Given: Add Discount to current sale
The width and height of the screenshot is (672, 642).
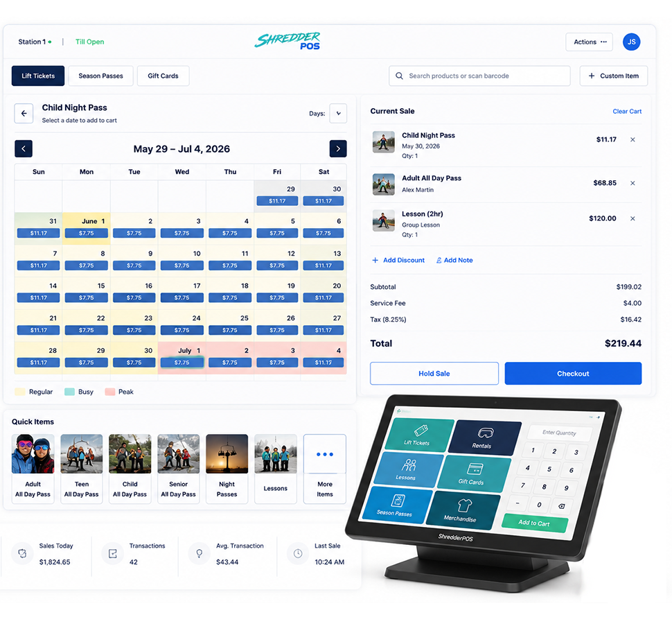Looking at the screenshot, I should [x=398, y=260].
